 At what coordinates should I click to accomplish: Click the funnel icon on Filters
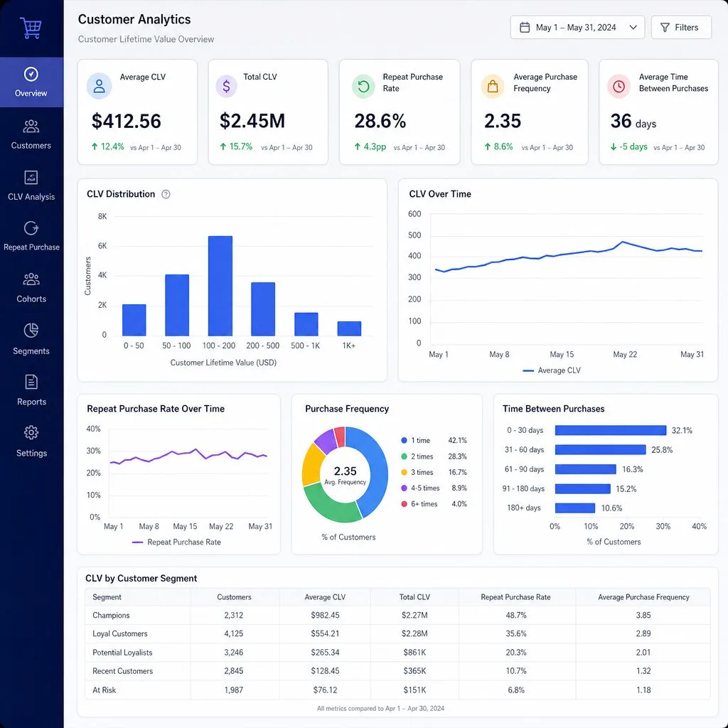tap(665, 28)
